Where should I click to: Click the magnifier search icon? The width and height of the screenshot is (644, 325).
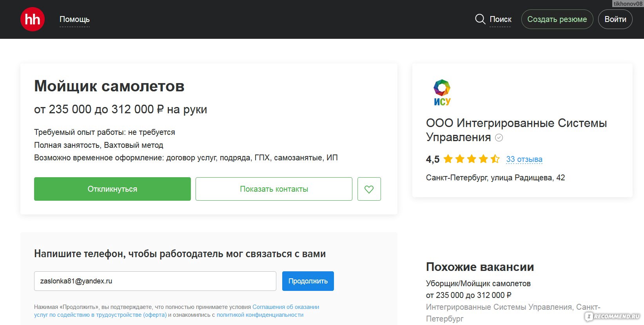pyautogui.click(x=480, y=19)
